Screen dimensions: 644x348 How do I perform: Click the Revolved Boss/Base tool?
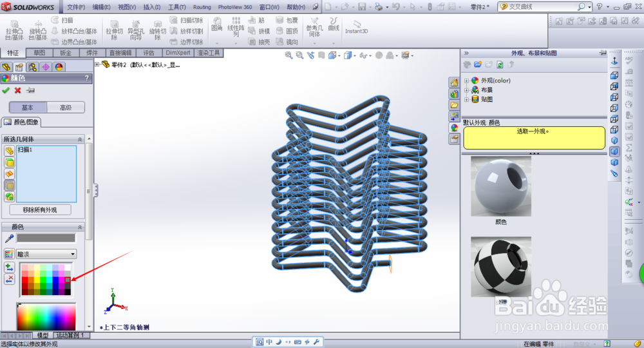[x=38, y=30]
